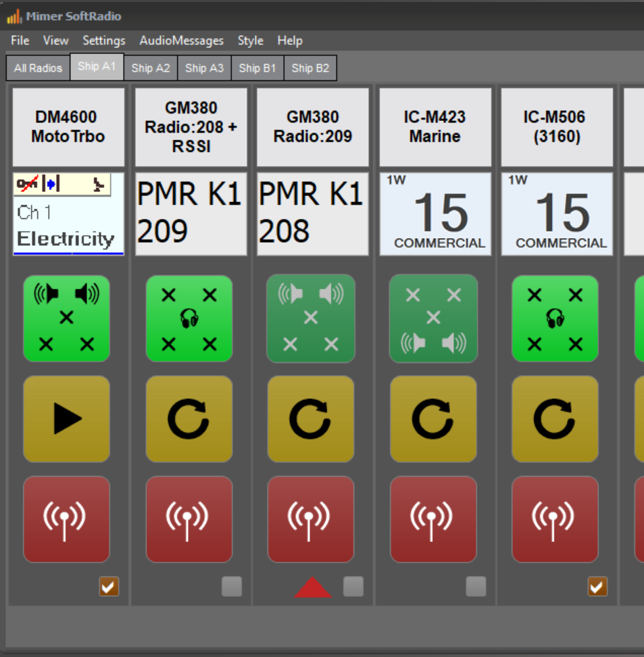
Task: Click the Mimer SoftRadio logo icon
Action: [14, 17]
